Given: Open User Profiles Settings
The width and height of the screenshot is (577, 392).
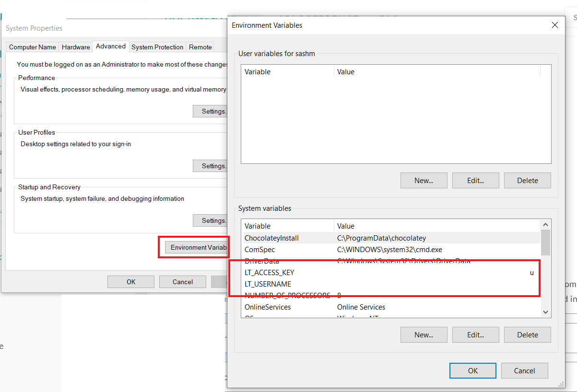Looking at the screenshot, I should [x=211, y=166].
